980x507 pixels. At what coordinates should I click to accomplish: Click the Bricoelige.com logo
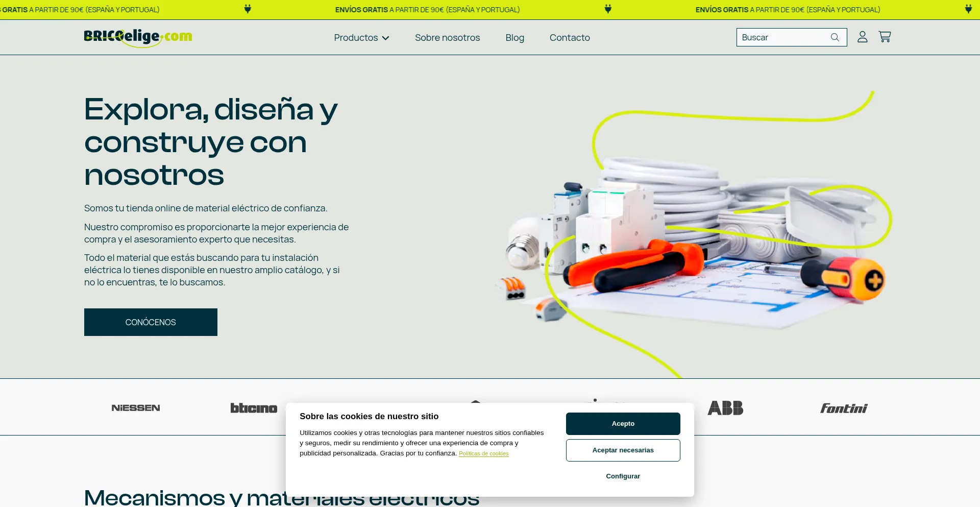tap(138, 37)
